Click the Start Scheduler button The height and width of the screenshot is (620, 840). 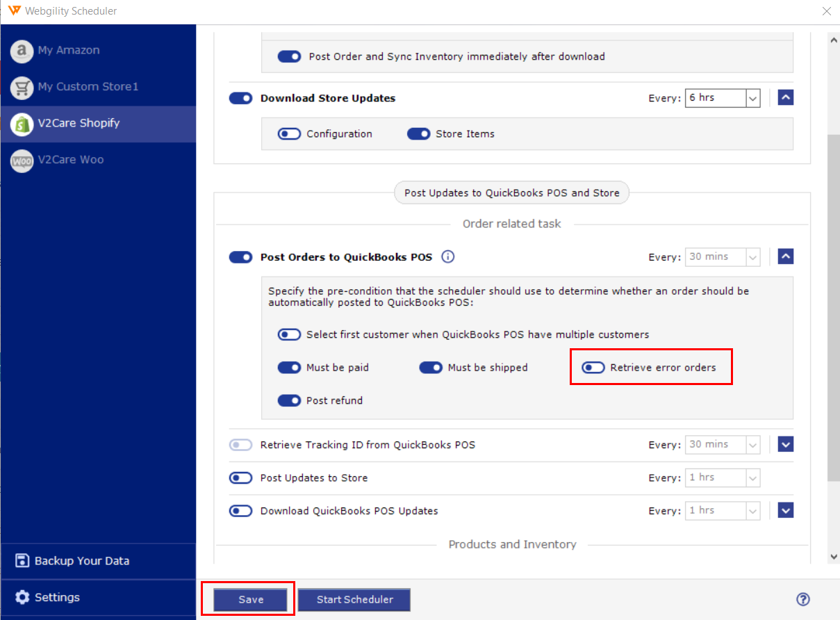[x=355, y=600]
